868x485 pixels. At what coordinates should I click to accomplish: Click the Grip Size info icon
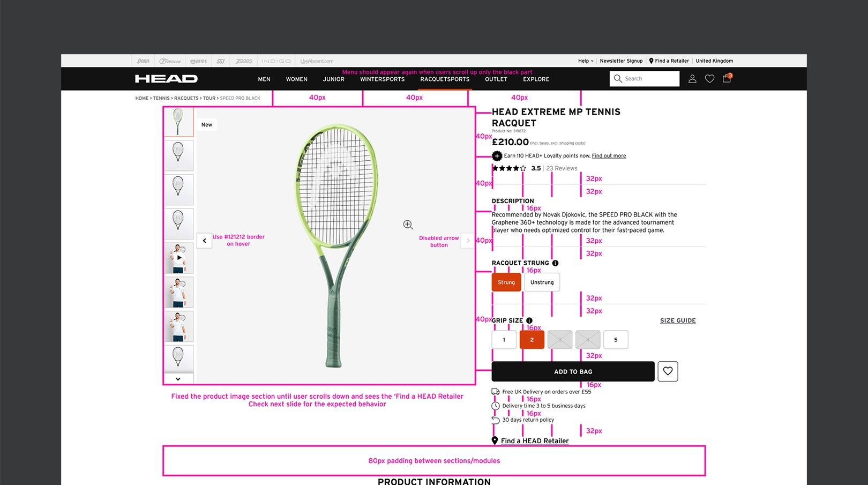point(529,320)
